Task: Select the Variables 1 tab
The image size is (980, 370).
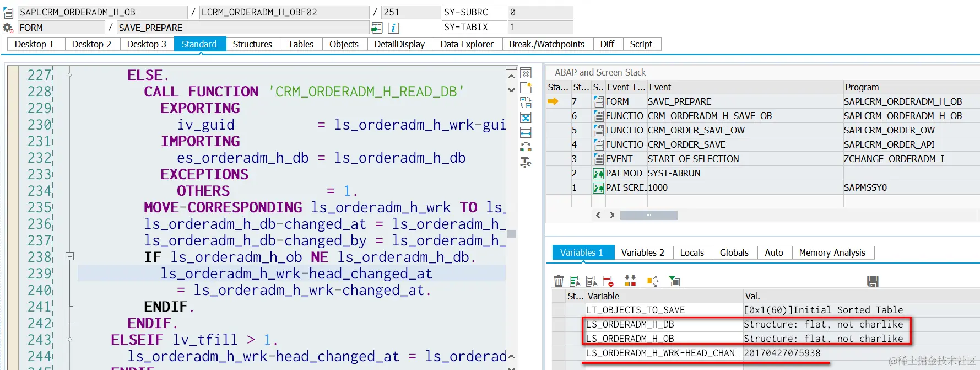Action: click(x=582, y=253)
